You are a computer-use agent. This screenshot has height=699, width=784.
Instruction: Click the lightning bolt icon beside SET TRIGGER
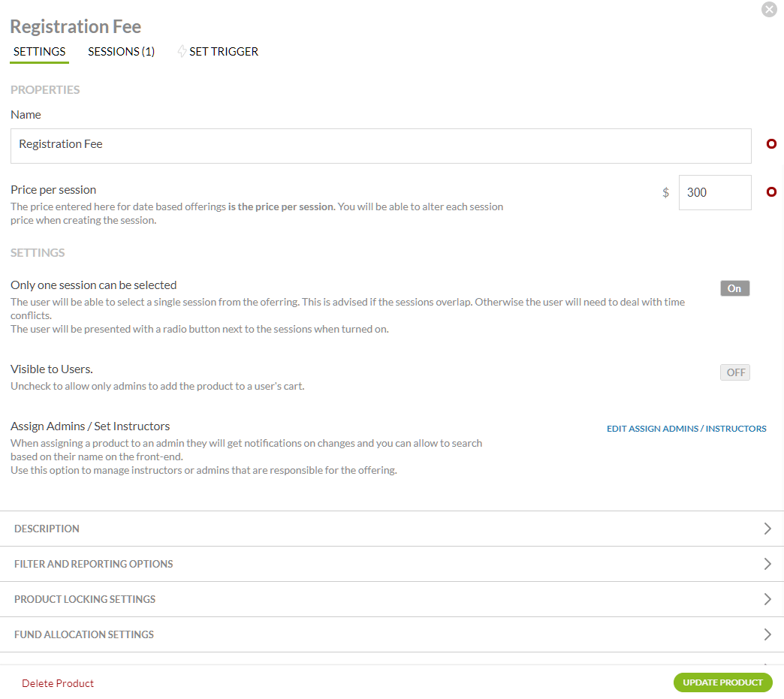(182, 51)
